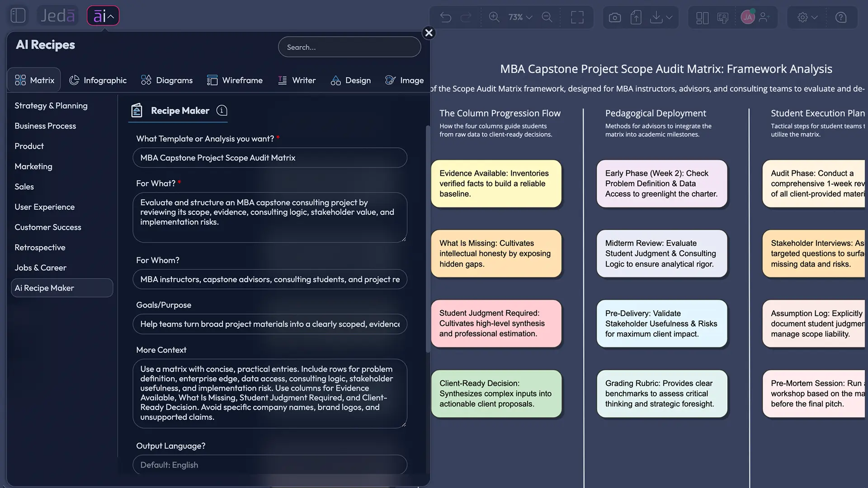This screenshot has width=868, height=488.
Task: Open the settings gear dropdown
Action: point(807,17)
